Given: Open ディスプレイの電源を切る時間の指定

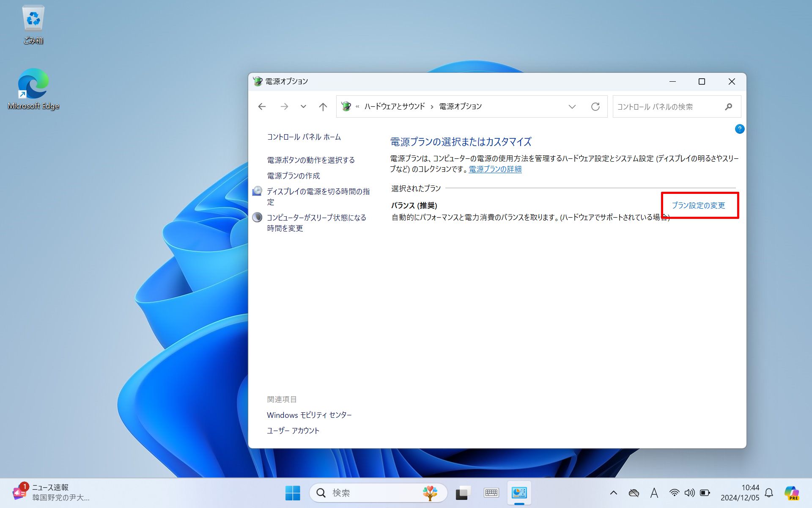Looking at the screenshot, I should tap(318, 196).
